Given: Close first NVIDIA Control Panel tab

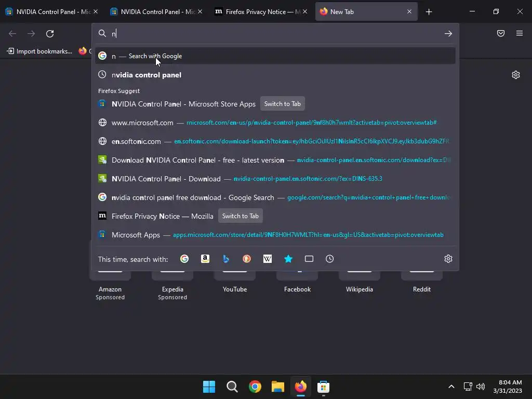Looking at the screenshot, I should (96, 12).
